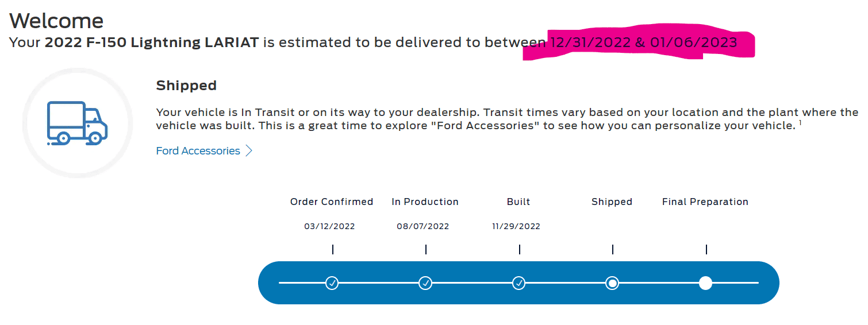Viewport: 868px width, 325px height.
Task: Click the footnote superscript after vehicle text
Action: (x=800, y=122)
